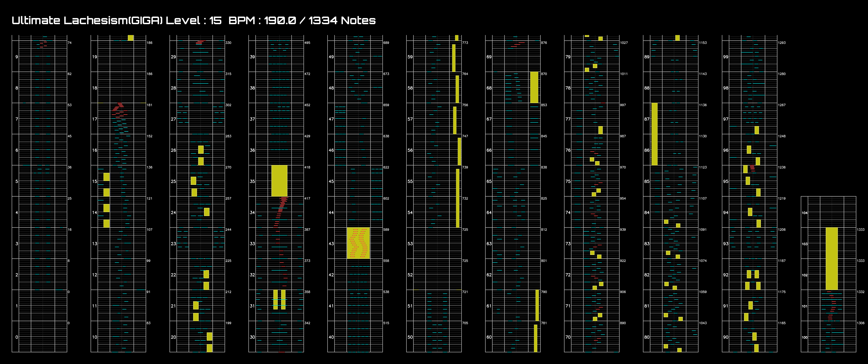Click measure label '100' at bottom right
Viewport: 868px width, 364px height.
[805, 337]
